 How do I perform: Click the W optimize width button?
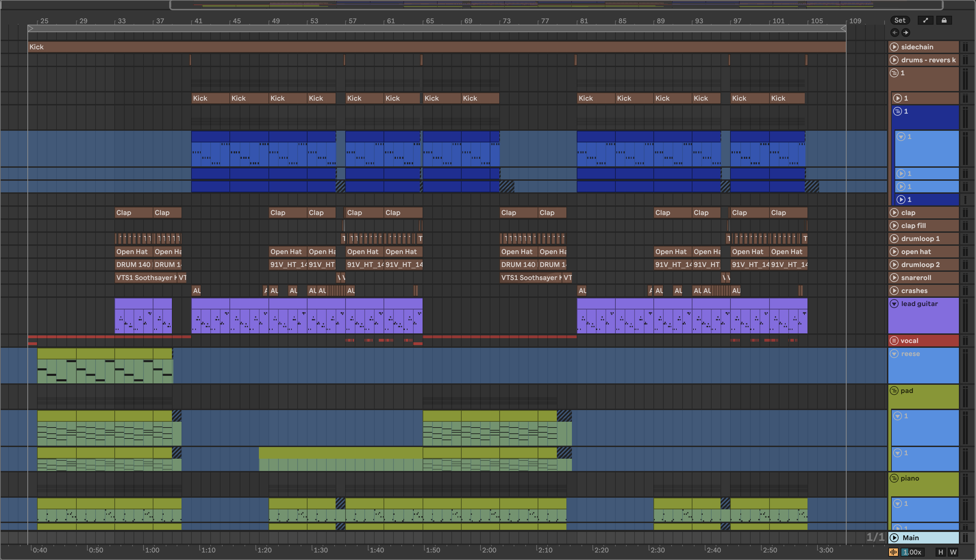click(x=953, y=552)
